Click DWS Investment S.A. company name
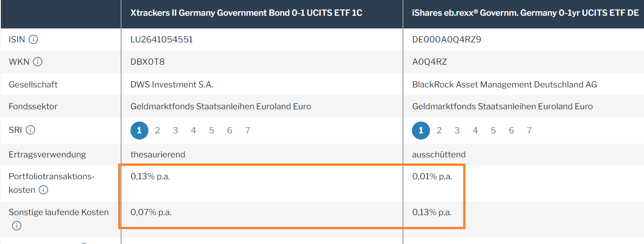The width and height of the screenshot is (644, 244). coord(172,84)
